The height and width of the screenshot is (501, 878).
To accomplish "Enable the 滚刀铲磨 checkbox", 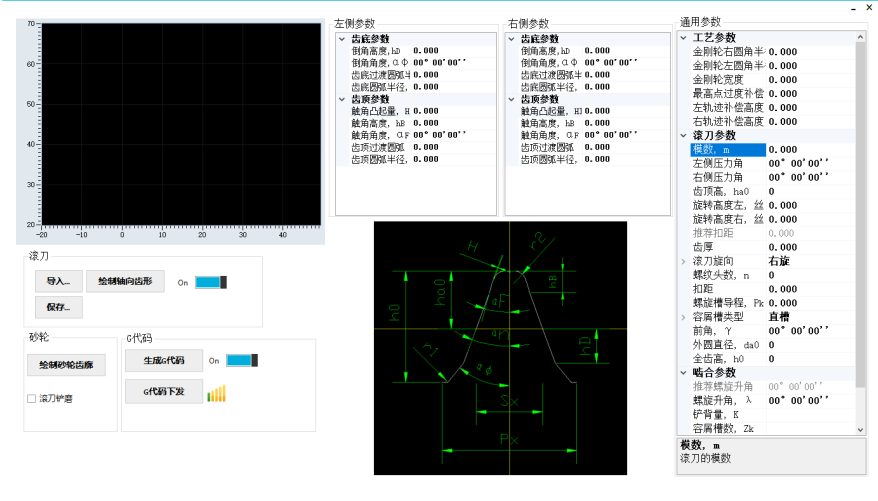I will click(32, 399).
